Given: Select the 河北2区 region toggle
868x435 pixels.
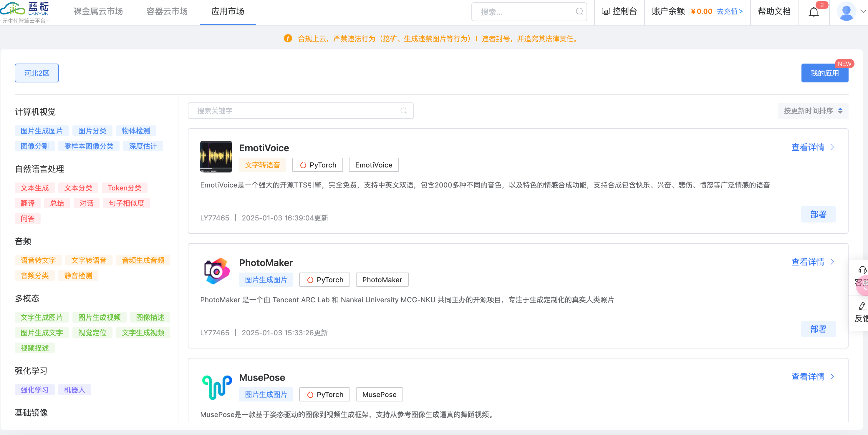Looking at the screenshot, I should pyautogui.click(x=37, y=73).
